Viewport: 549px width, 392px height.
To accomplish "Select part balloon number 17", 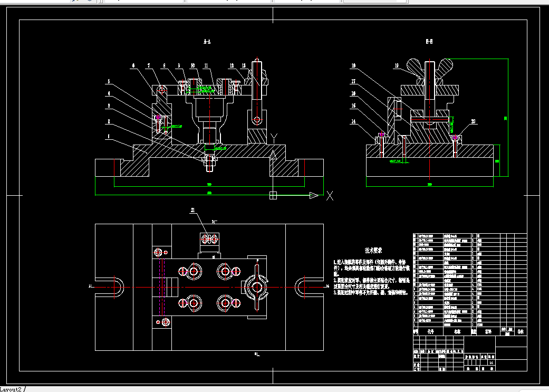I will pyautogui.click(x=353, y=81).
